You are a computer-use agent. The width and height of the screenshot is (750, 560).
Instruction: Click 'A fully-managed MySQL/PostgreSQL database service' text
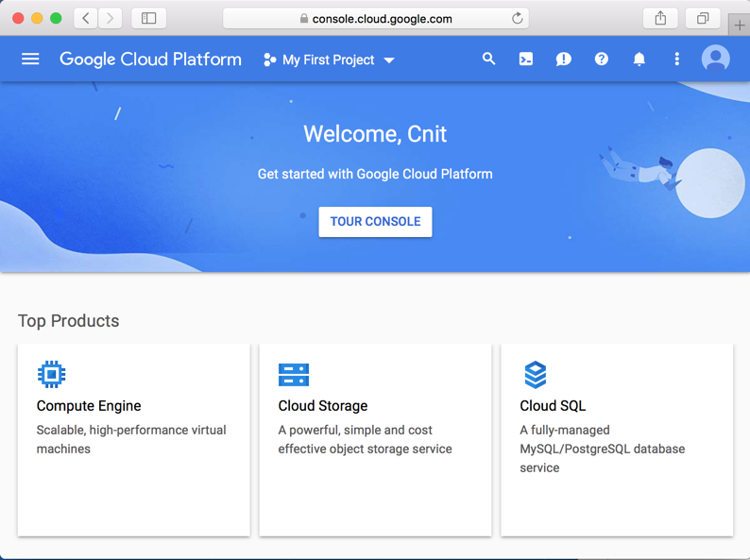(603, 449)
